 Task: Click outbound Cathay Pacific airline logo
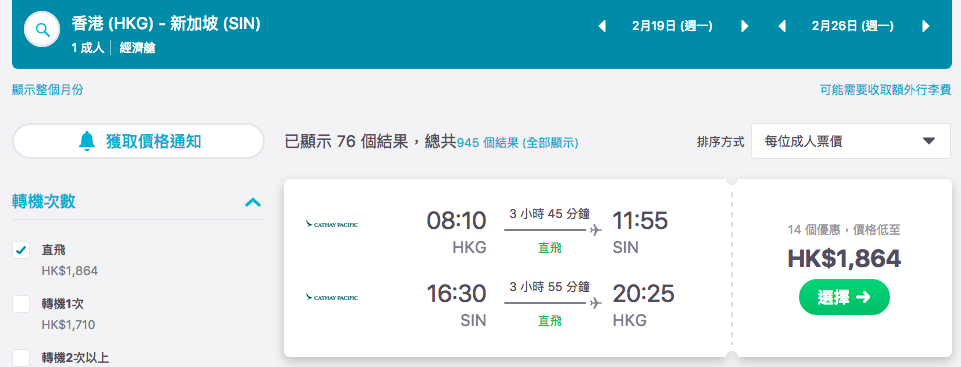[x=332, y=224]
